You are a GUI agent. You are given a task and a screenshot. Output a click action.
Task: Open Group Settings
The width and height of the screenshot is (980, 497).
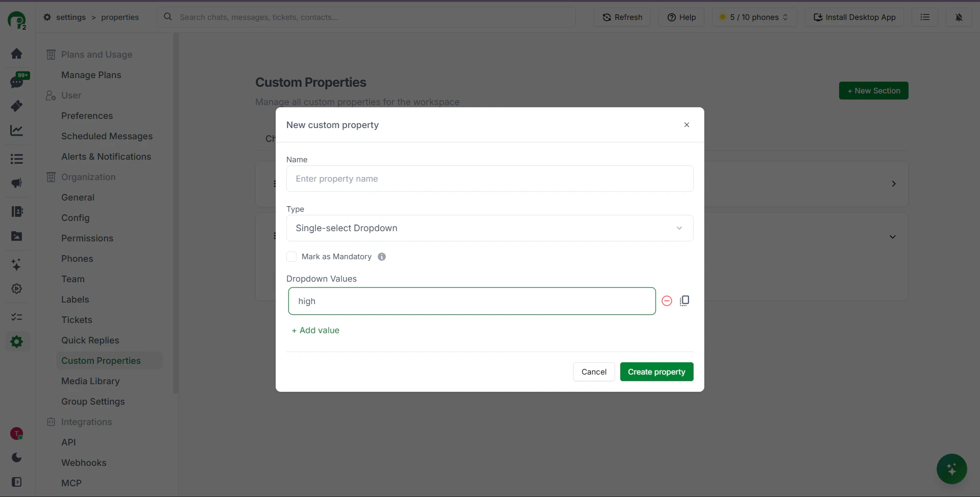click(x=93, y=402)
